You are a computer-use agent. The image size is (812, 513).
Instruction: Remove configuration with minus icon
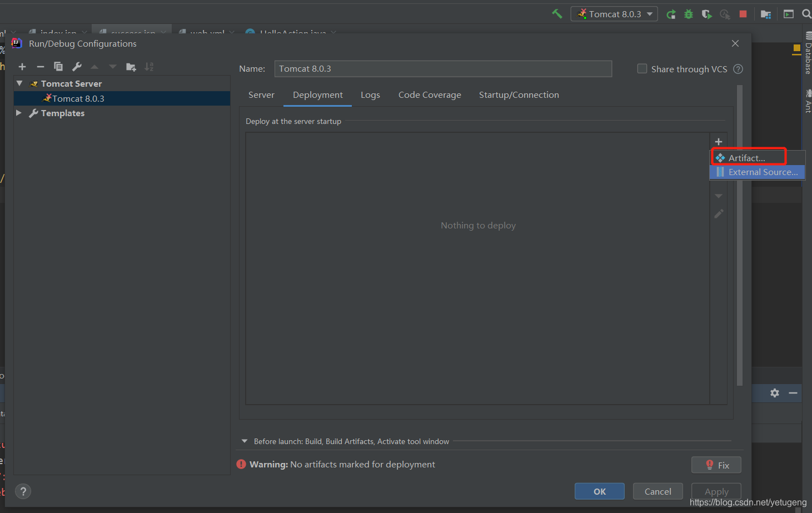pyautogui.click(x=40, y=67)
